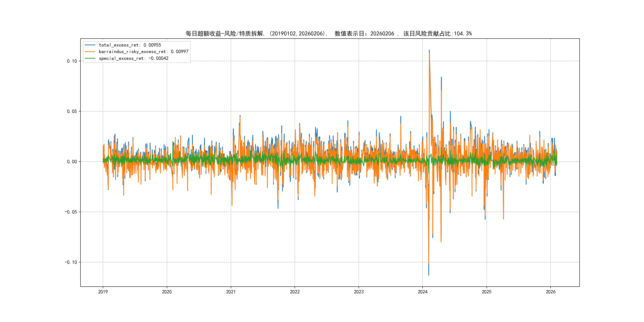Click the 2025 x-axis tick label
Image resolution: width=644 pixels, height=322 pixels.
[x=487, y=292]
